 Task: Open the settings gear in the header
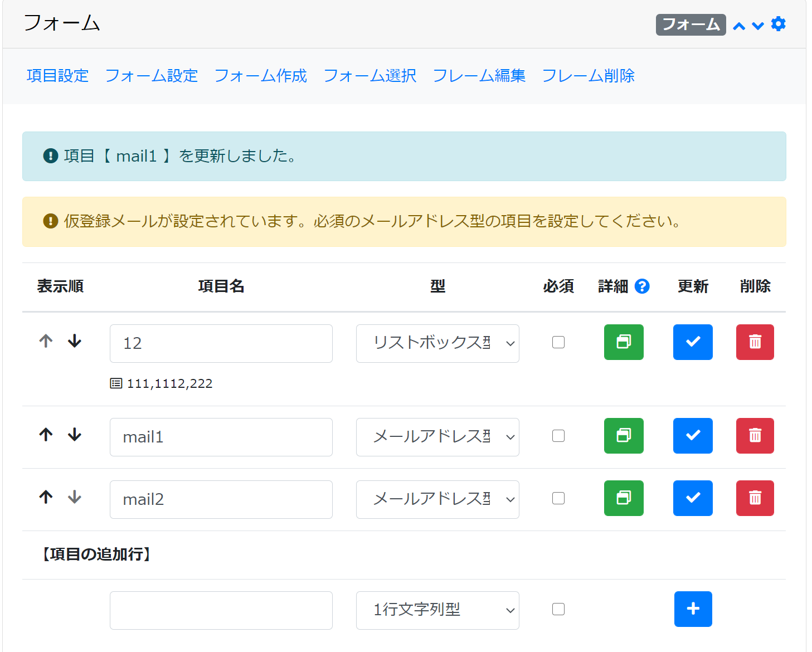click(778, 24)
